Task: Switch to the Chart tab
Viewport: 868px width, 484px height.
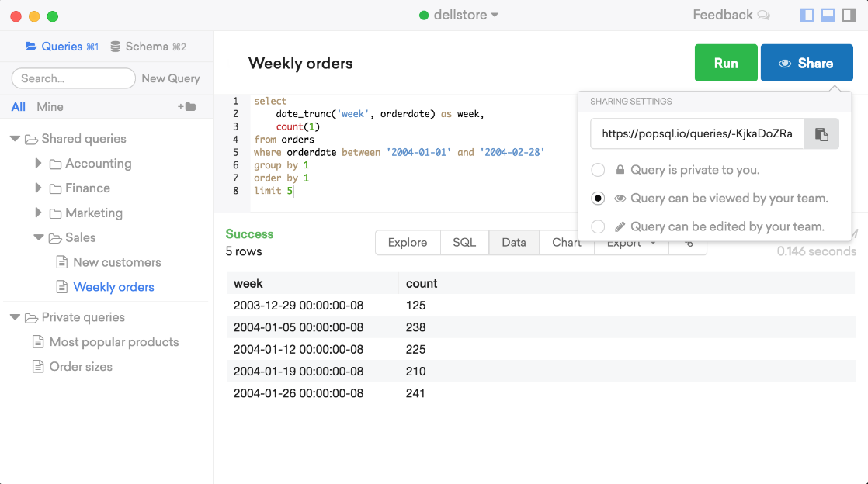Action: pos(566,242)
